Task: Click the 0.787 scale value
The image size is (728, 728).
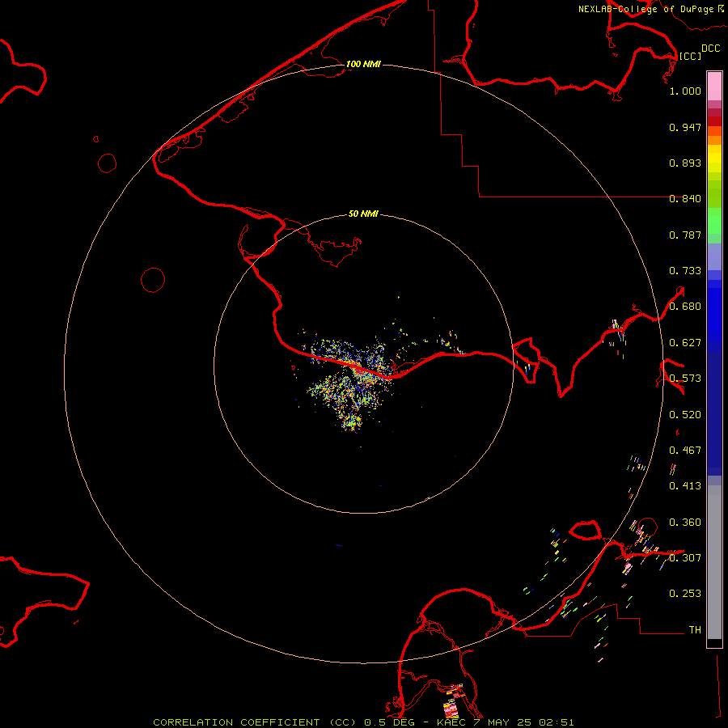Action: 685,235
